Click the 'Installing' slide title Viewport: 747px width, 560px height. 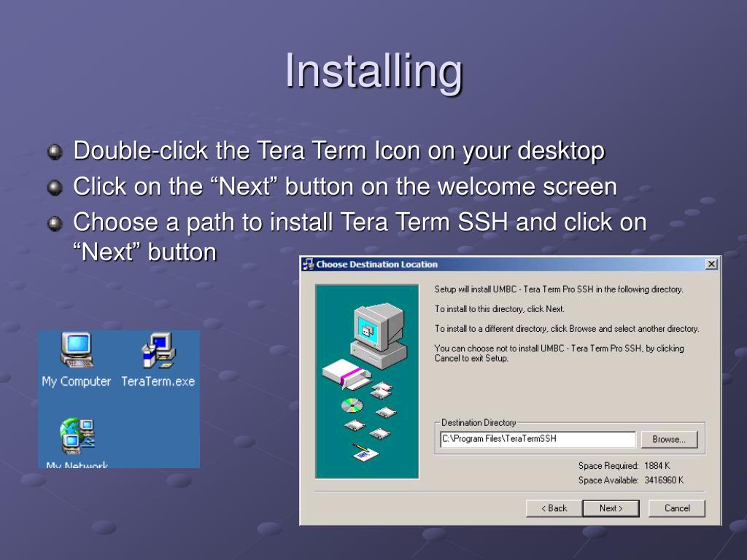click(x=373, y=71)
